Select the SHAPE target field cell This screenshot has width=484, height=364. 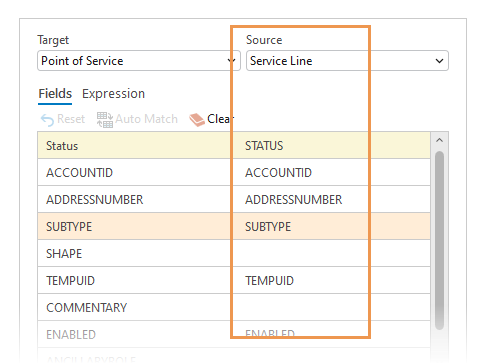coord(135,253)
